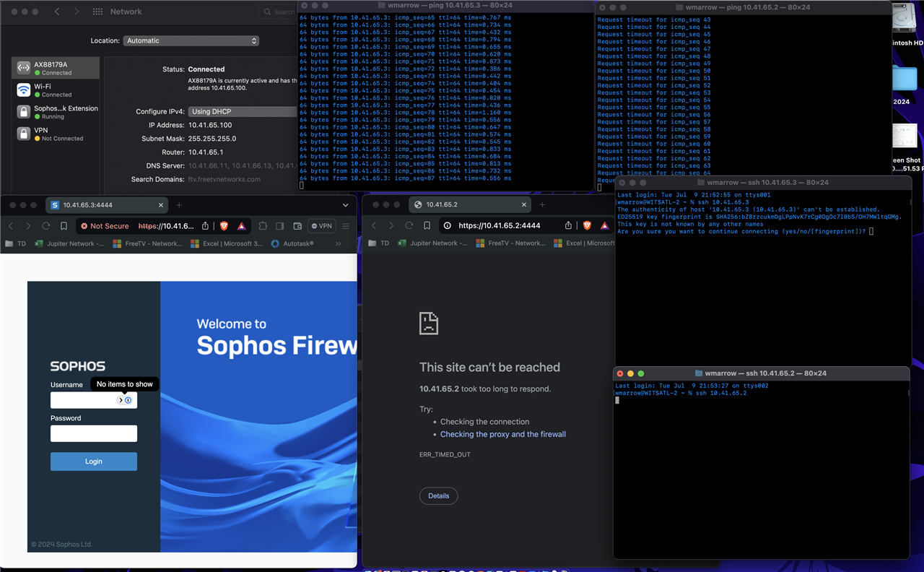The width and height of the screenshot is (924, 572).
Task: Click back arrow in Sophos browser window
Action: 11,226
